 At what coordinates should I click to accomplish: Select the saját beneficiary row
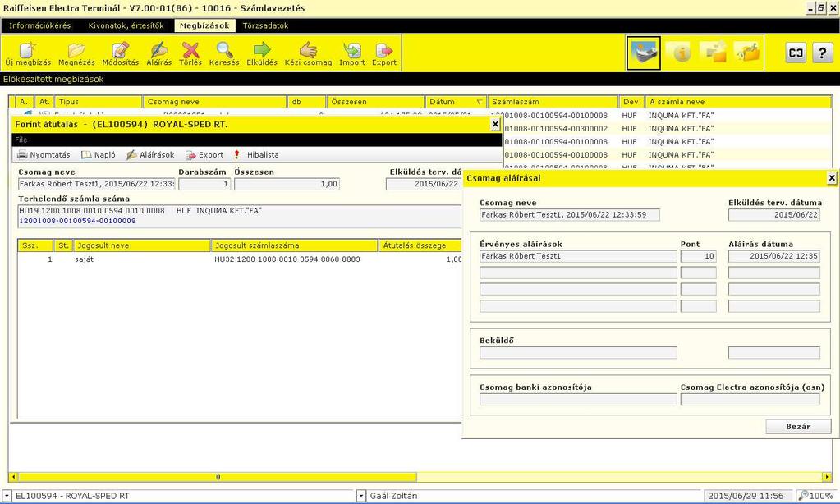pos(240,259)
